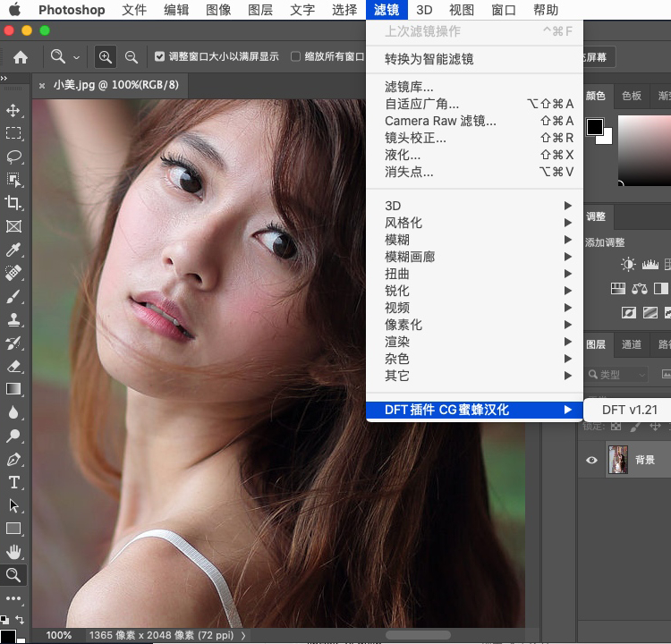Choose 消失点 filter
The width and height of the screenshot is (671, 644).
click(474, 172)
